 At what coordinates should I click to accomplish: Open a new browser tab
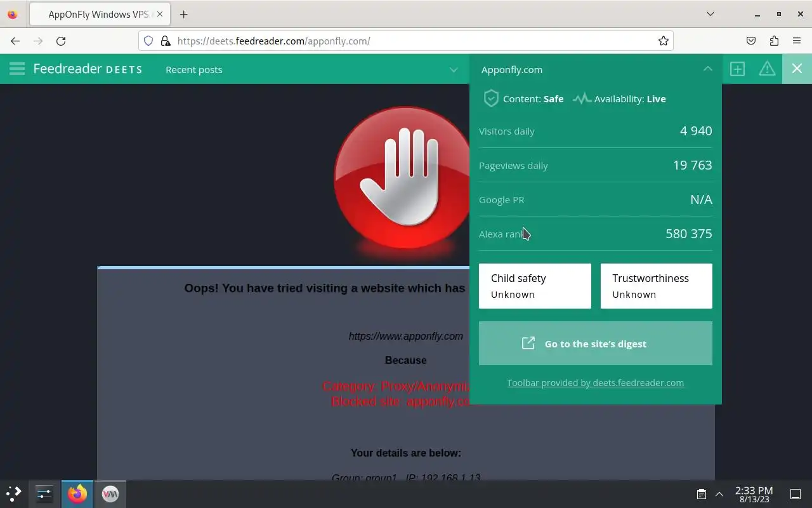pyautogui.click(x=184, y=14)
